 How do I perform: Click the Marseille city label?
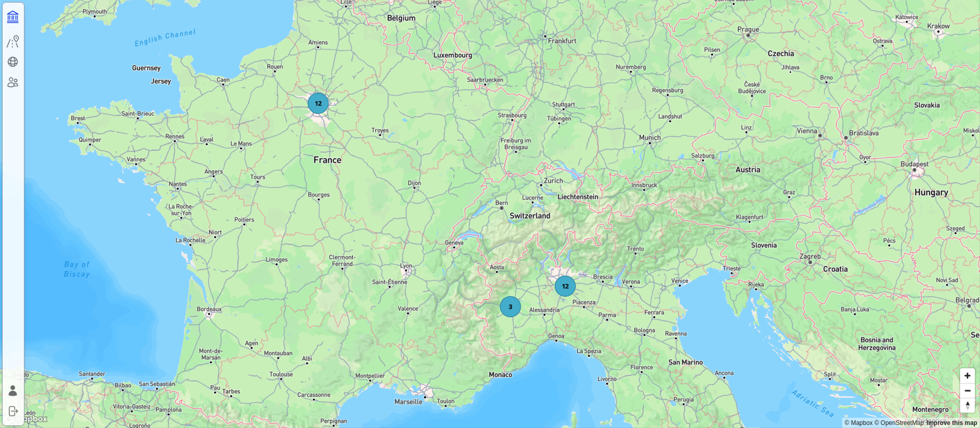point(408,402)
